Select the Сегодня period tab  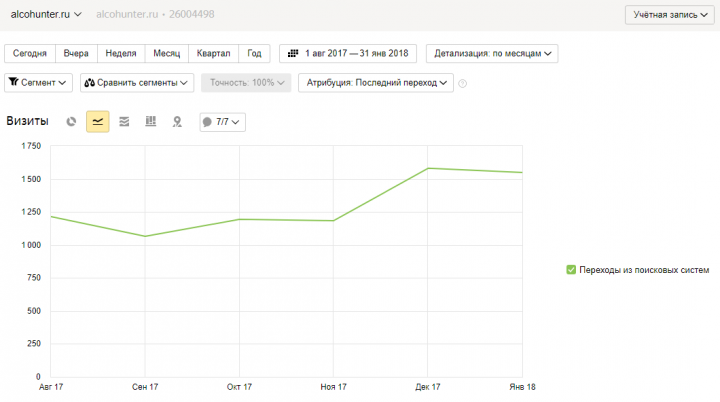[x=30, y=53]
